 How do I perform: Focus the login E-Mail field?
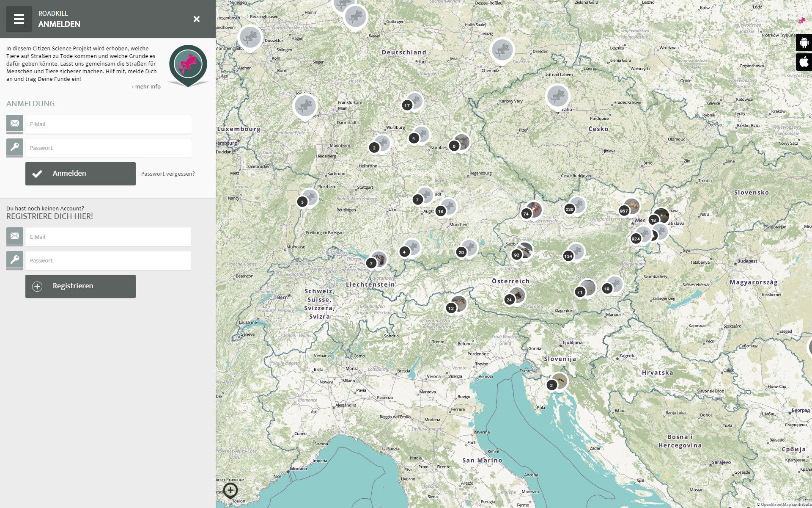pos(108,124)
